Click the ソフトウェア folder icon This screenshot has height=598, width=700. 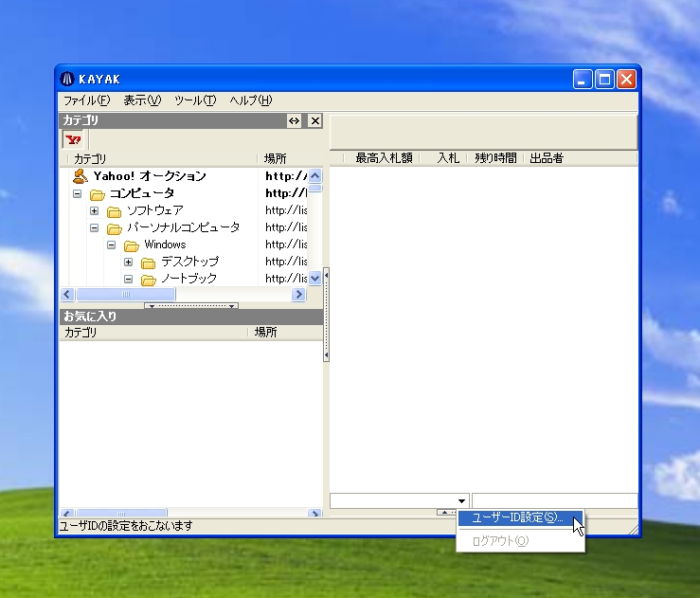114,211
